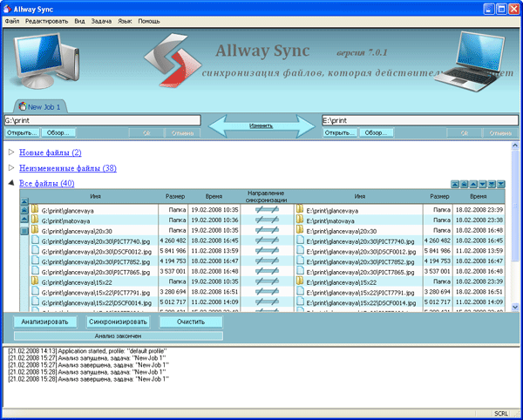
Task: Click the sync direction icon in the PICT7852.jpg row
Action: pyautogui.click(x=267, y=261)
